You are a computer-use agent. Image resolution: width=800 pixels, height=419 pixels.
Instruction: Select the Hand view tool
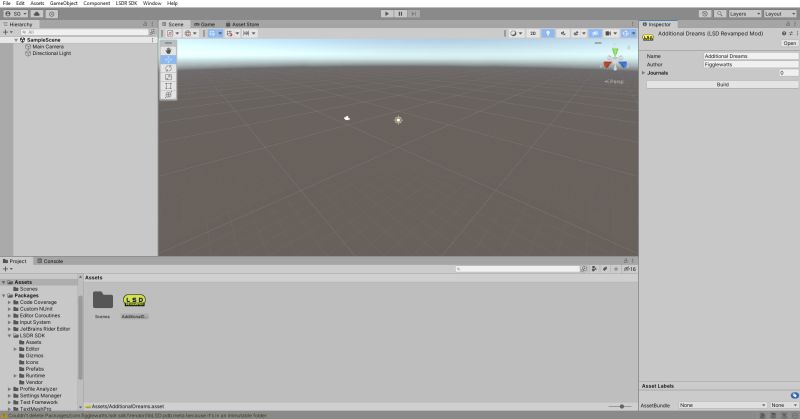tap(168, 51)
